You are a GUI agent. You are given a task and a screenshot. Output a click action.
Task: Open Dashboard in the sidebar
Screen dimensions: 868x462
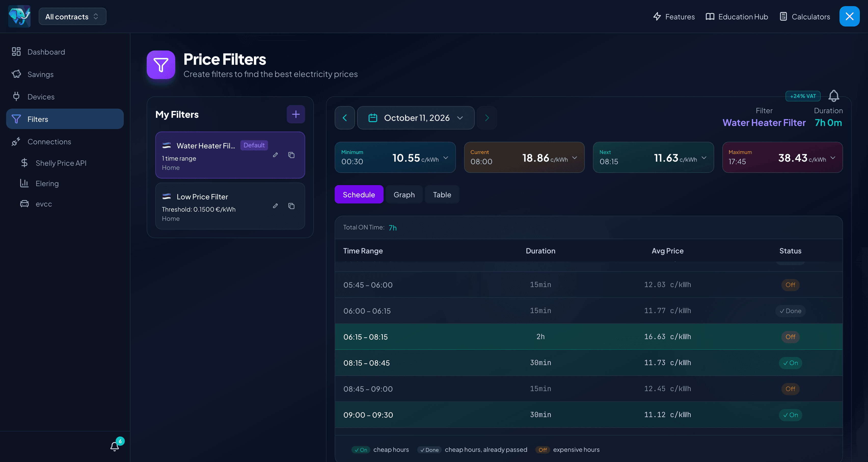(x=65, y=52)
